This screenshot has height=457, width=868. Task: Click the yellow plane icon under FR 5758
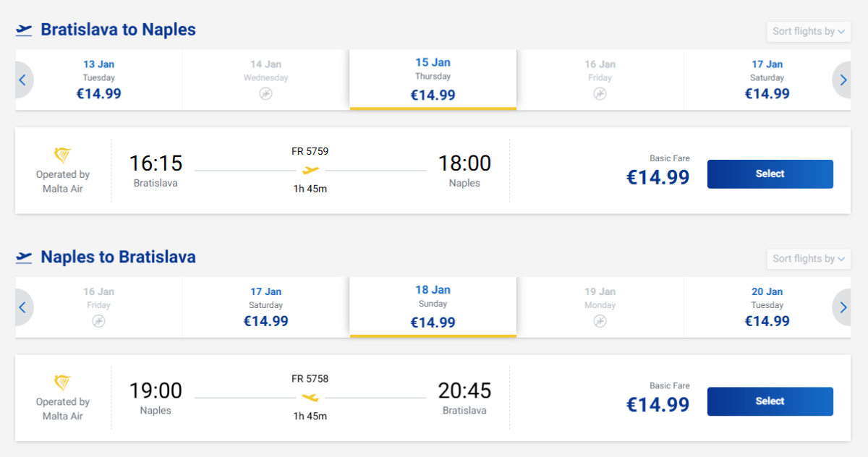point(310,398)
